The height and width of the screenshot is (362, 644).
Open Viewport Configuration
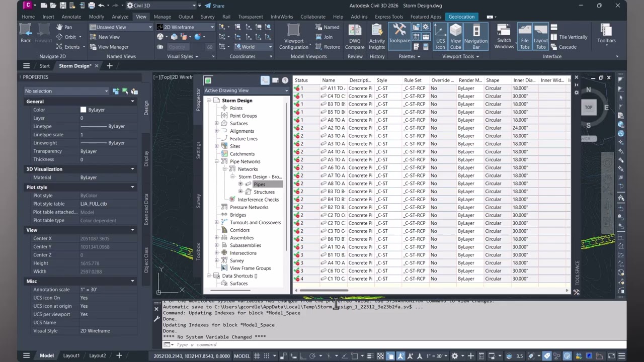(294, 37)
